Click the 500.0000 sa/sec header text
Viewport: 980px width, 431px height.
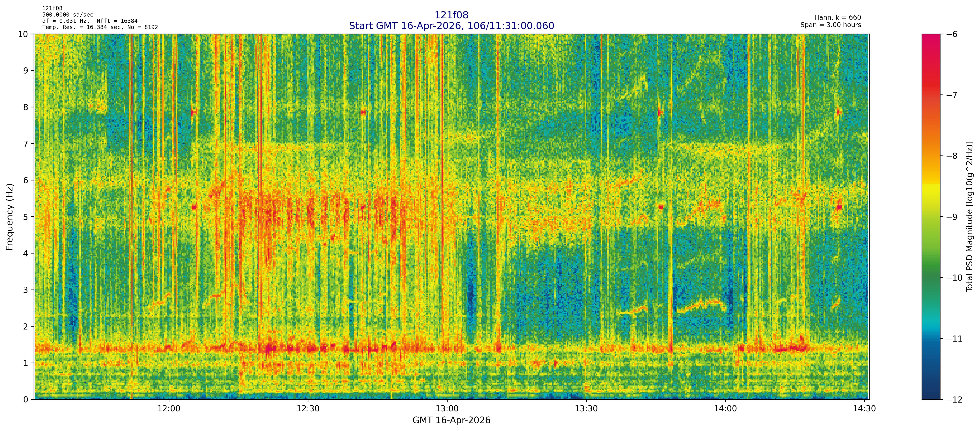(68, 15)
